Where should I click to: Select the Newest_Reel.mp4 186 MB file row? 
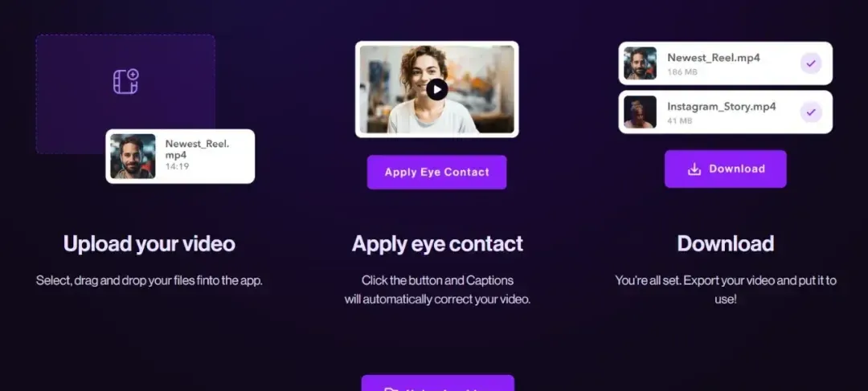click(x=725, y=63)
